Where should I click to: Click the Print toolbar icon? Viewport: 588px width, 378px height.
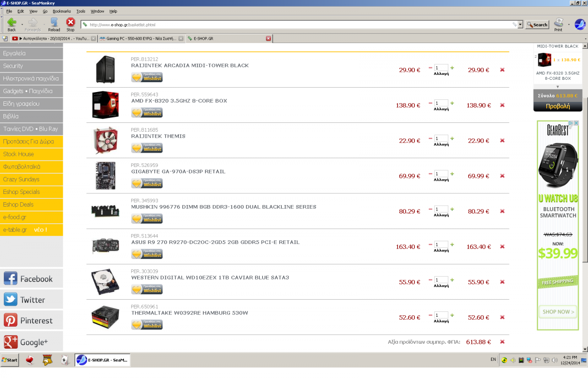[559, 23]
